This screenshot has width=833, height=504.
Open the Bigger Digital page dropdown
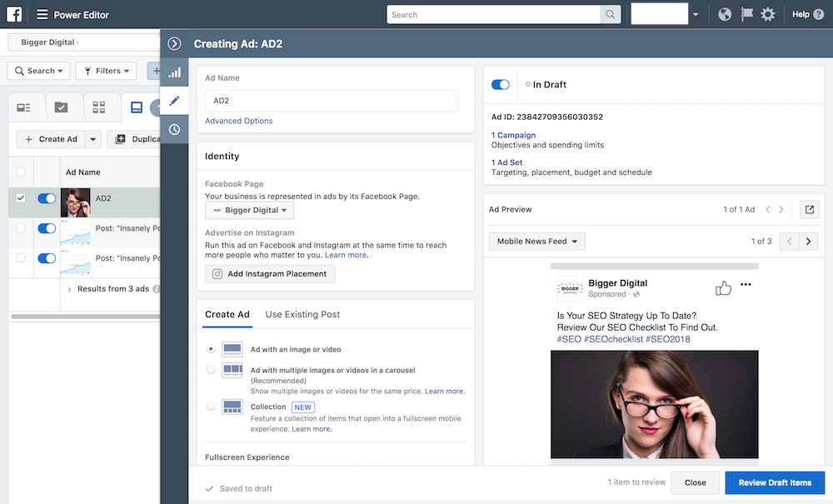(x=249, y=210)
